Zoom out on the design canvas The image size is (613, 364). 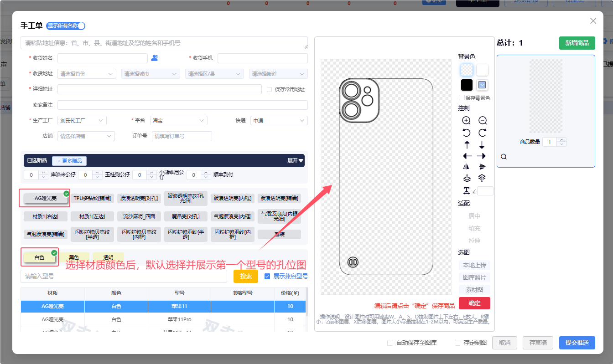483,121
